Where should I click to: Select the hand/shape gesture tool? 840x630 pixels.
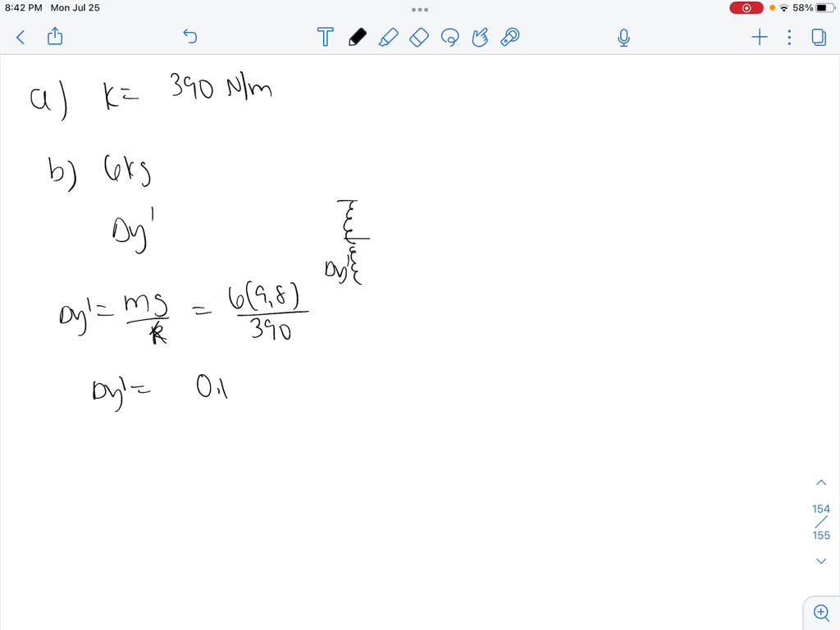point(480,37)
